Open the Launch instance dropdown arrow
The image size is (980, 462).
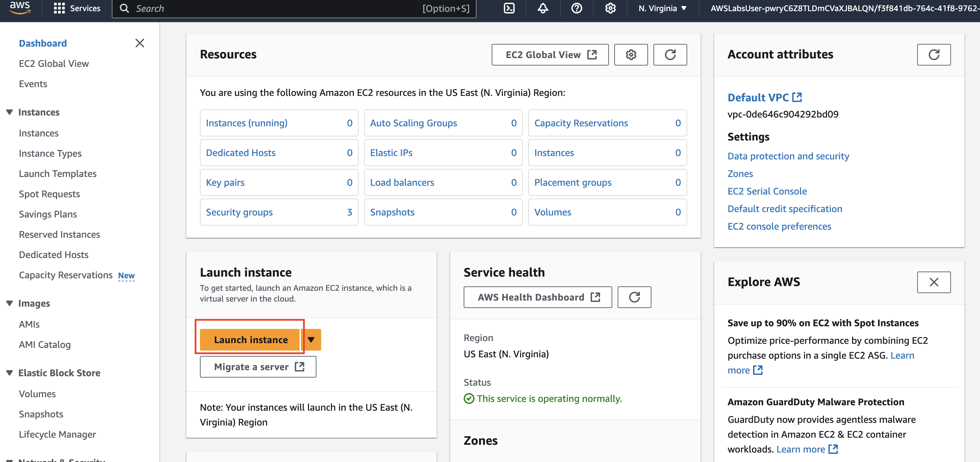point(311,339)
